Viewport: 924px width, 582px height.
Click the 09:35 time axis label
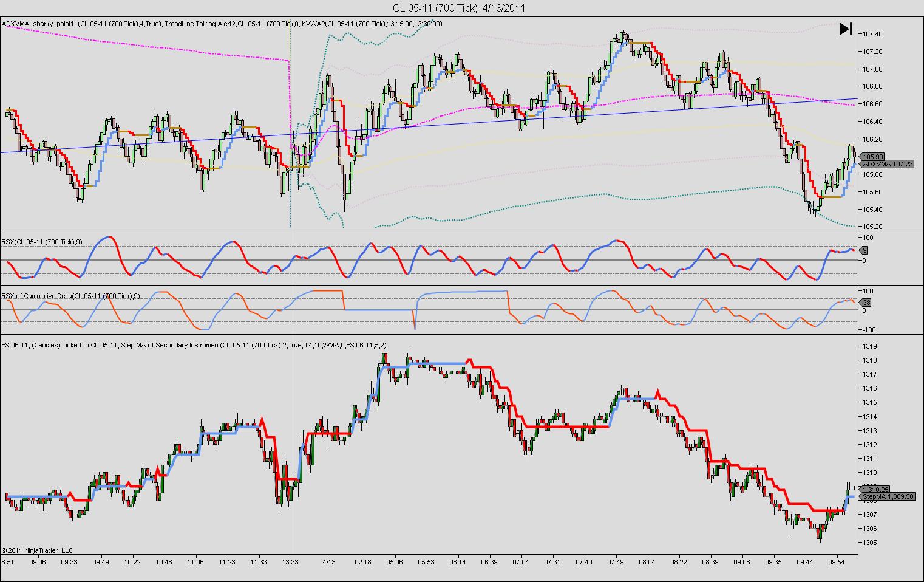pyautogui.click(x=773, y=562)
